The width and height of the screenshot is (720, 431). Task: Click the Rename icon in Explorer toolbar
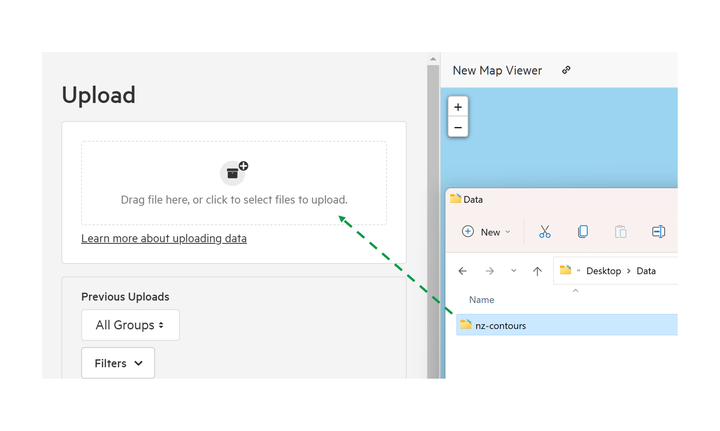(658, 232)
